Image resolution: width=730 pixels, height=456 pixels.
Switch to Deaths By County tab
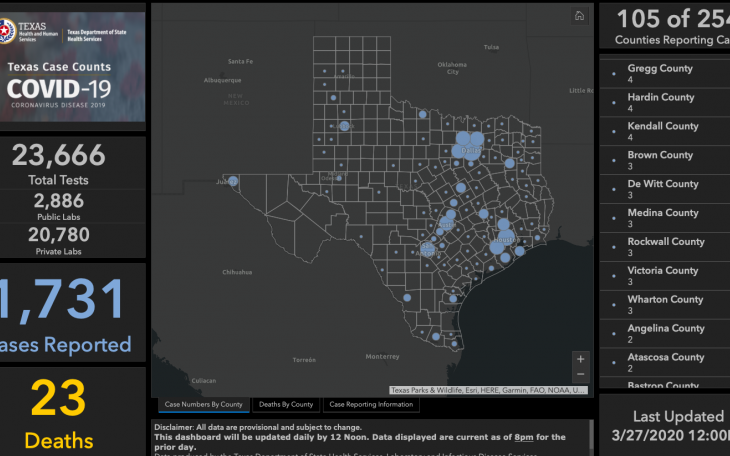[286, 404]
